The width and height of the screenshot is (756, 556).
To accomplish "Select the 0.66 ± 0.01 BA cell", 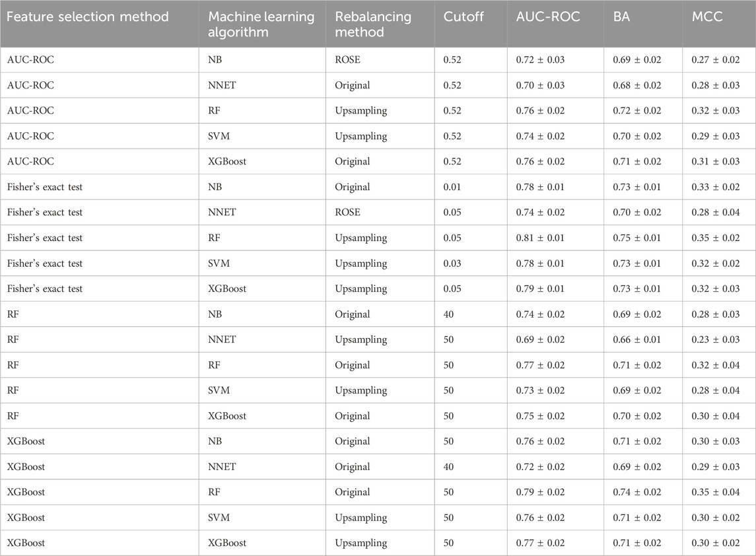I will click(x=637, y=339).
